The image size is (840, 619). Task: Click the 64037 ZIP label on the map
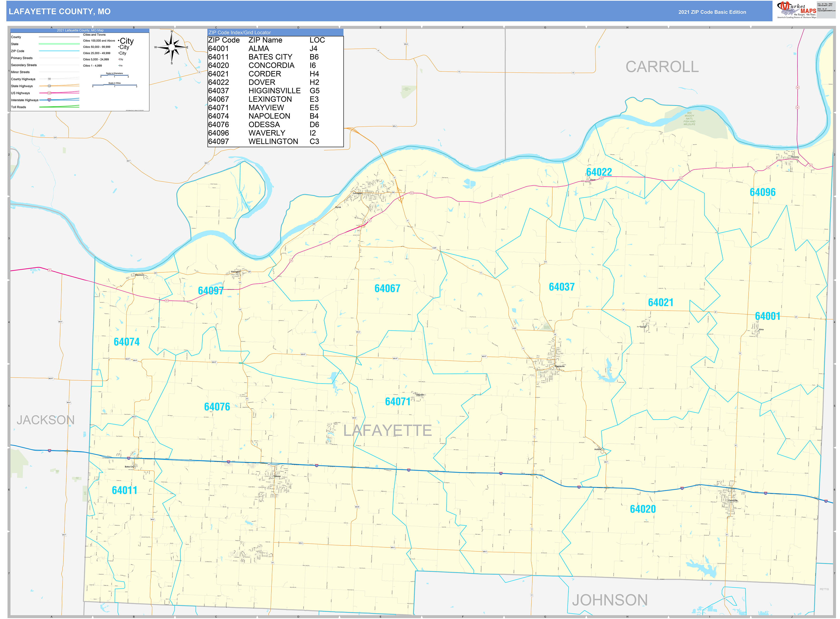coord(562,287)
